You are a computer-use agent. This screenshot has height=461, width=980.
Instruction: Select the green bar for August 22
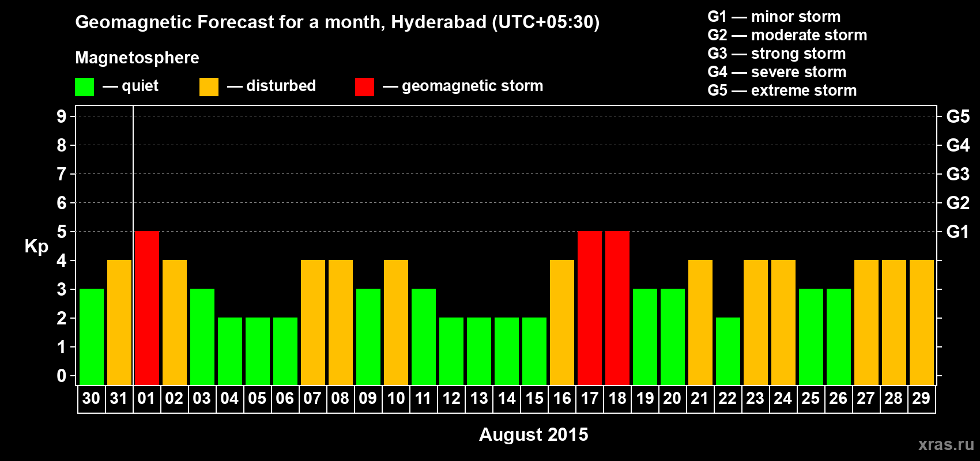728,351
